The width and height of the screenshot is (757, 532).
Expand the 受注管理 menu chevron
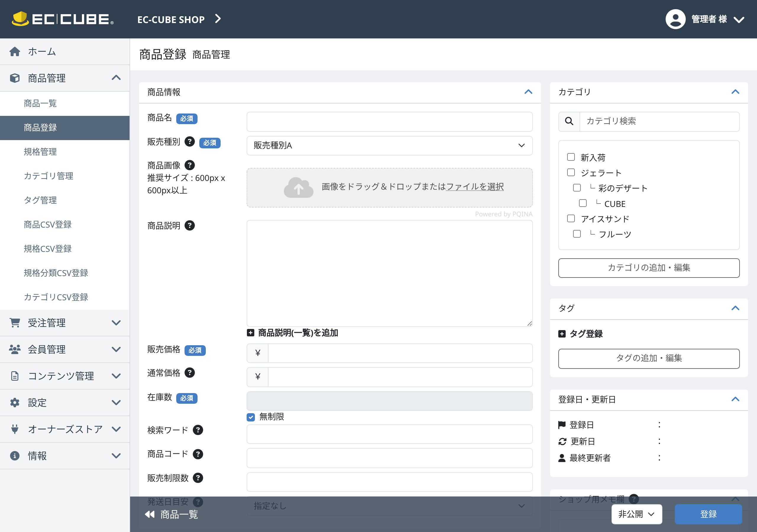(x=116, y=323)
